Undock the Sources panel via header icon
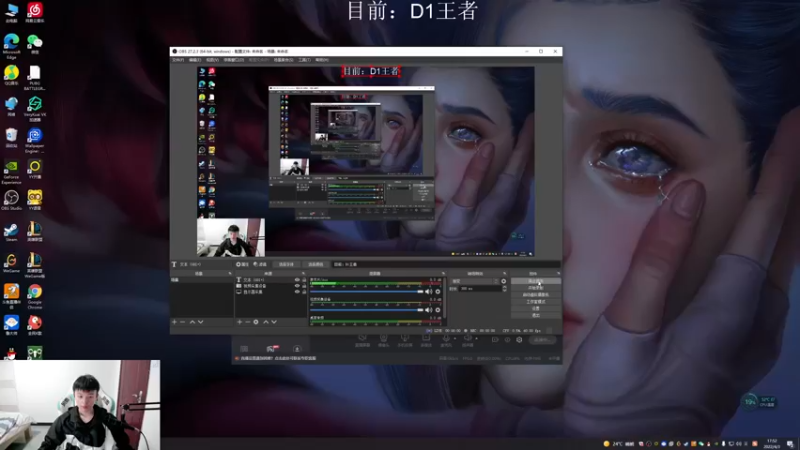Image resolution: width=800 pixels, height=450 pixels. 303,273
